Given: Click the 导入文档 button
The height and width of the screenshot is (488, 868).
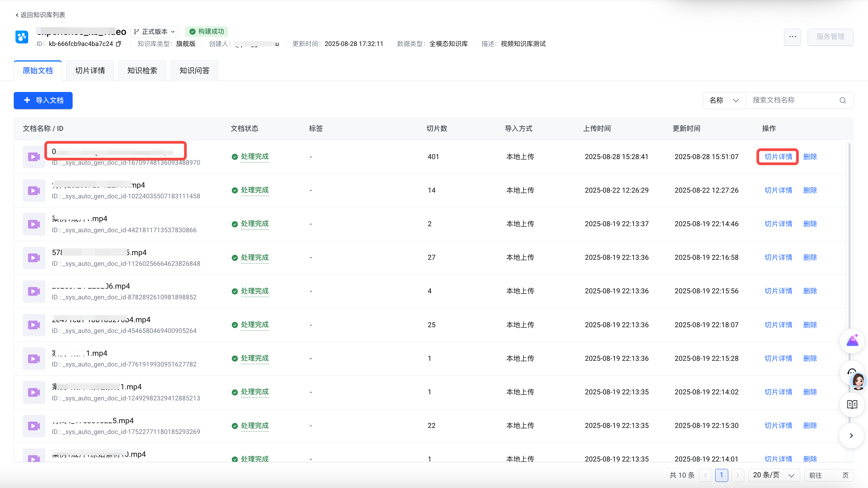Looking at the screenshot, I should coord(43,100).
